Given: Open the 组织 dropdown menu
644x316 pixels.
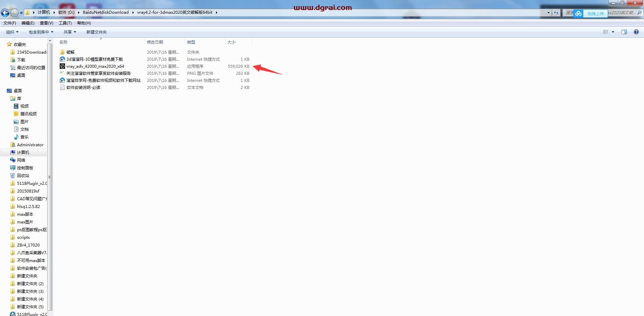Looking at the screenshot, I should 12,32.
